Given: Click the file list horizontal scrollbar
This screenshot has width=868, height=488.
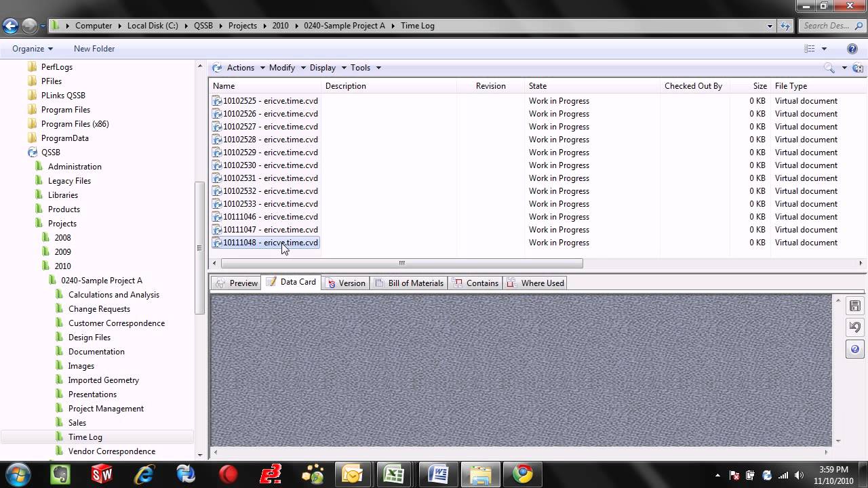Looking at the screenshot, I should point(402,263).
